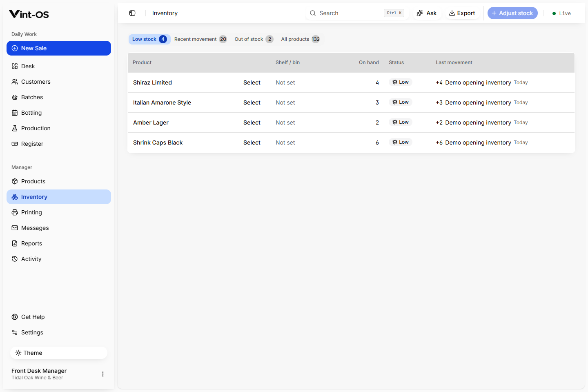
Task: Toggle the Theme button
Action: [x=59, y=353]
